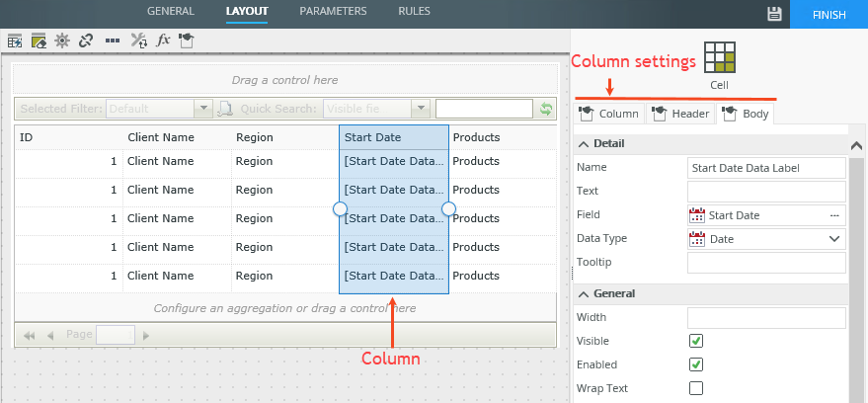Click the Tooltip input field

(766, 262)
